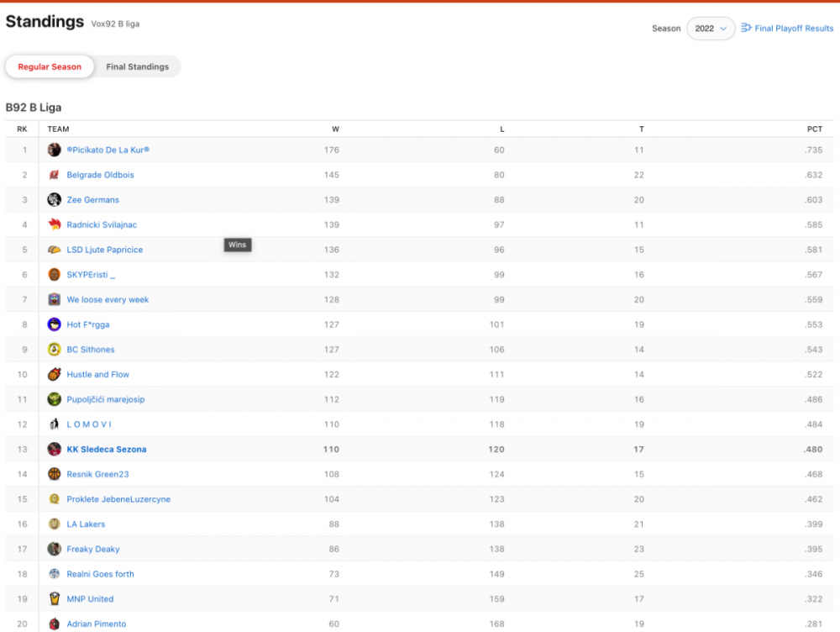The height and width of the screenshot is (632, 840).
Task: Click the Belgrade Oldbois team logo
Action: click(x=53, y=175)
